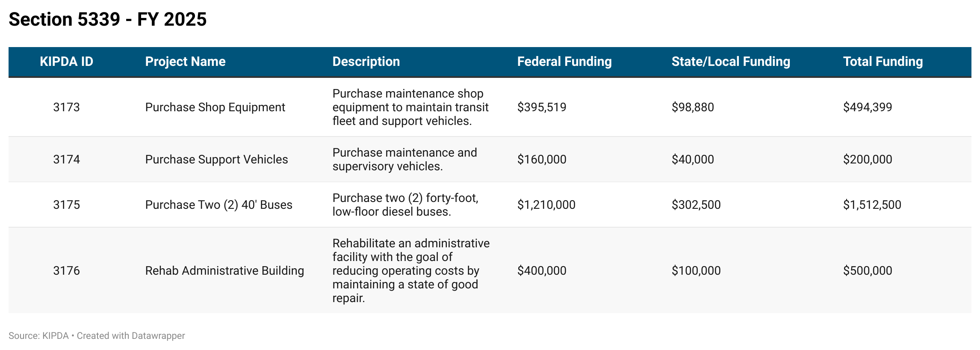Click the Purchase Support Vehicles project name
Image resolution: width=980 pixels, height=350 pixels.
pyautogui.click(x=216, y=159)
